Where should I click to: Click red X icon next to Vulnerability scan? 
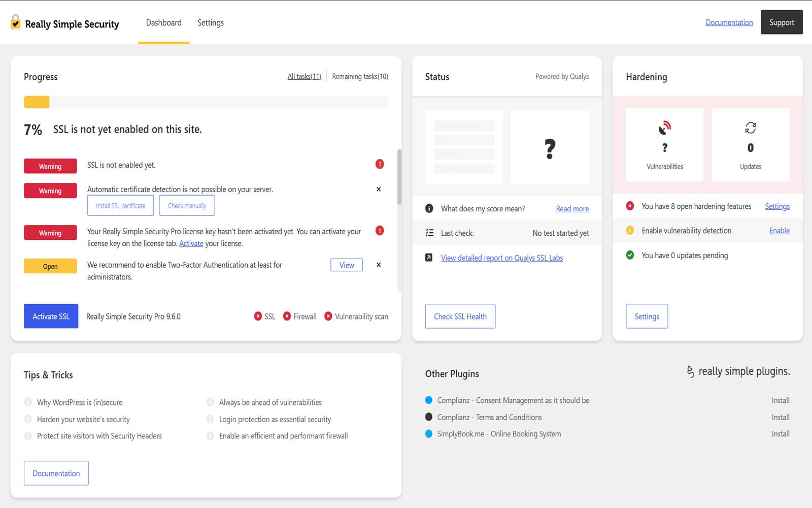click(x=328, y=316)
